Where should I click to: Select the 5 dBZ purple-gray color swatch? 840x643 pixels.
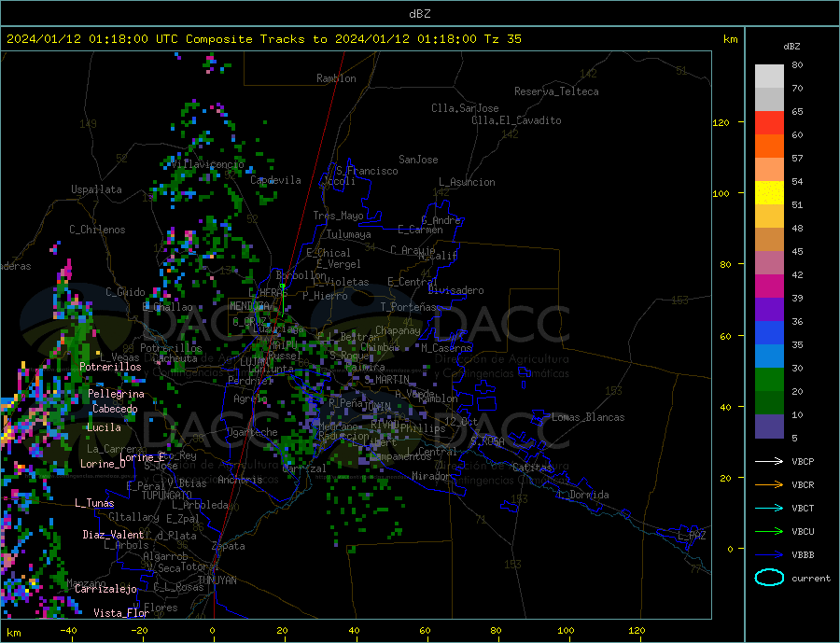pos(769,426)
